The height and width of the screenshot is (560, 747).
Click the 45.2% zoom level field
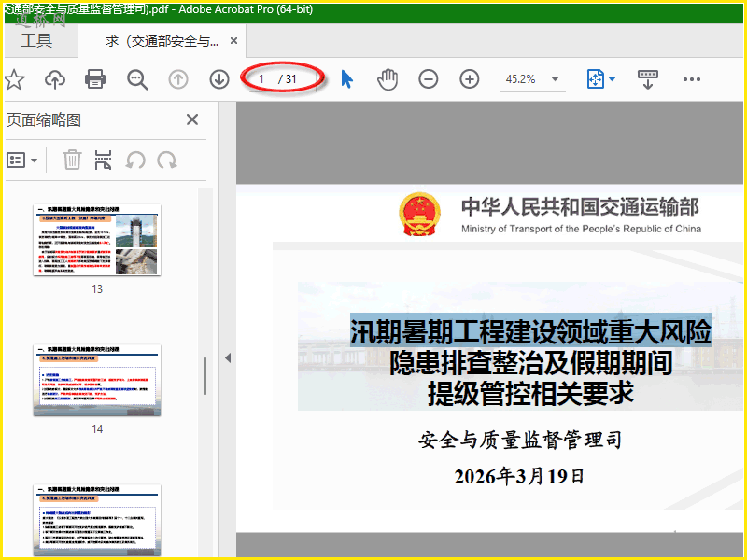click(x=521, y=79)
